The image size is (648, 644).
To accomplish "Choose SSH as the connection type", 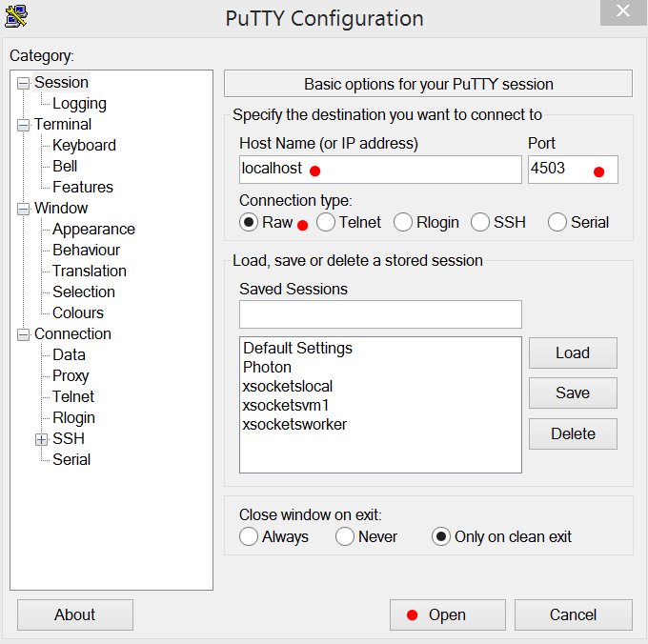I will (481, 222).
